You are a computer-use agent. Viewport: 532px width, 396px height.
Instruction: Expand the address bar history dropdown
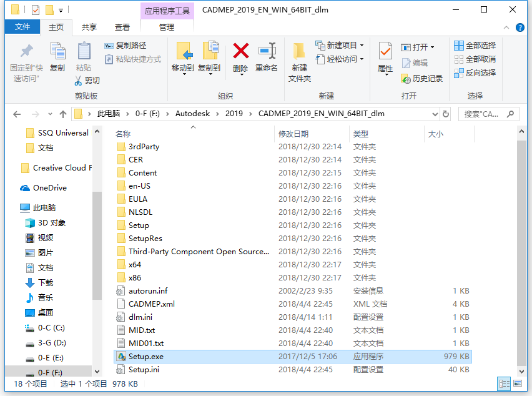click(435, 114)
